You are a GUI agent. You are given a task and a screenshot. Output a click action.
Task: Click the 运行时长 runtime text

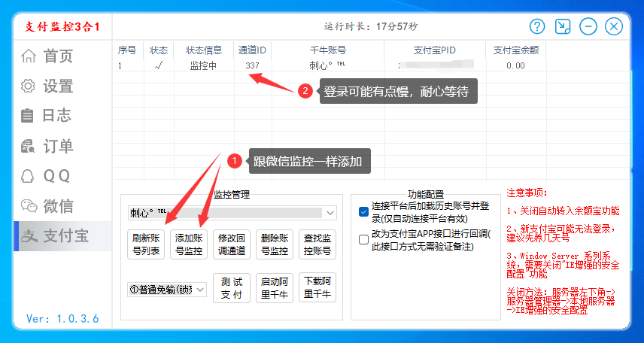tap(370, 27)
